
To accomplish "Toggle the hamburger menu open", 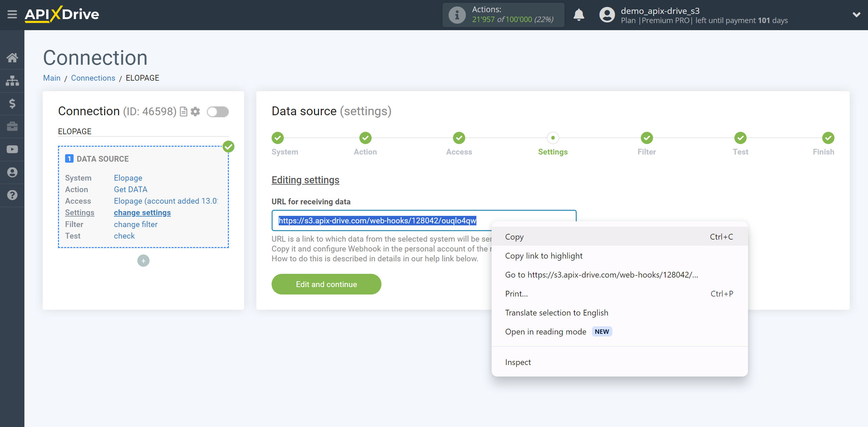I will pyautogui.click(x=12, y=14).
